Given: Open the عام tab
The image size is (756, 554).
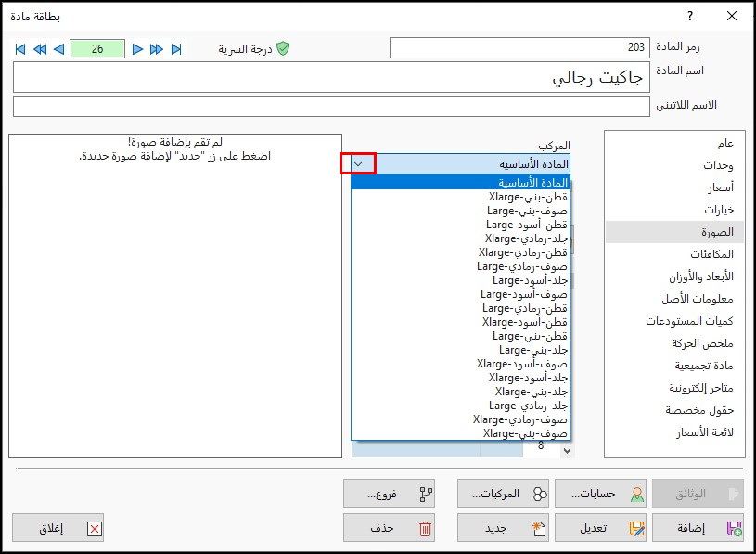Looking at the screenshot, I should (x=674, y=143).
